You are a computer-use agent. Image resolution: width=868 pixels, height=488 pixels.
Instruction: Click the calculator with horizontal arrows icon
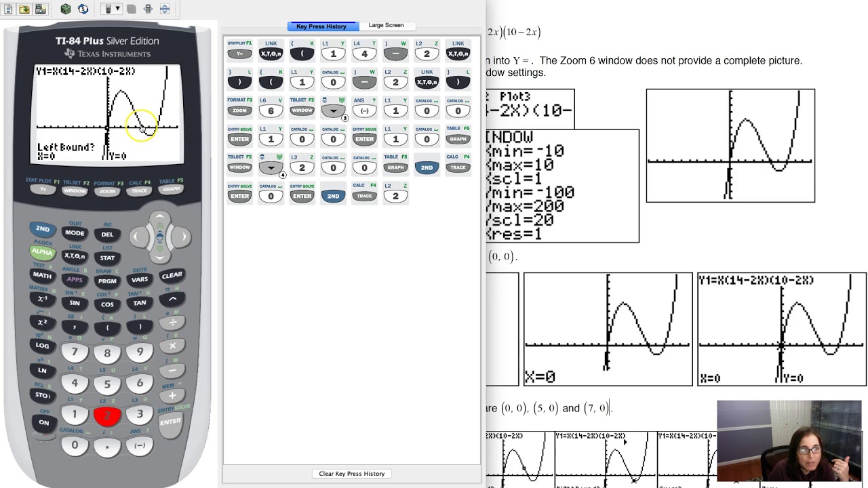[x=148, y=9]
